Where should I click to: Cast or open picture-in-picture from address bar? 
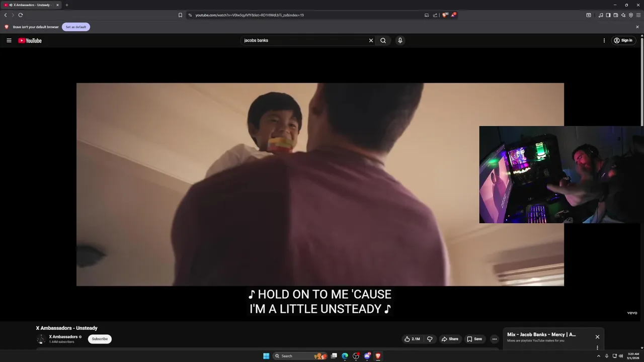(427, 15)
